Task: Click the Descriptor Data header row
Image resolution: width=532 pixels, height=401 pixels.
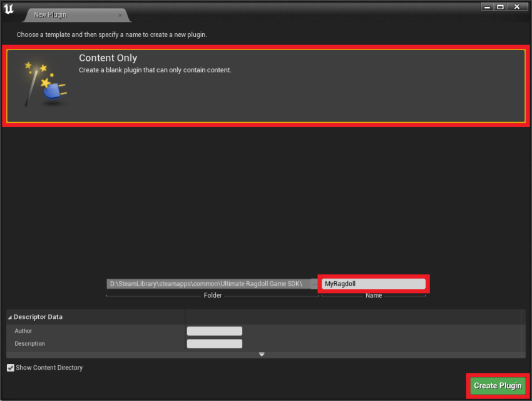Action: (38, 317)
